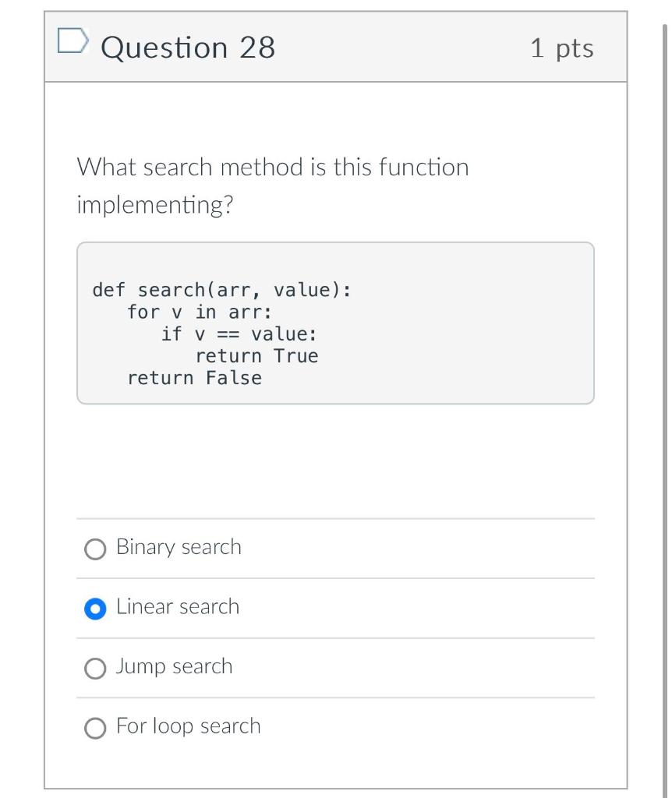Screen dimensions: 672x798
Task: Select the Jump search radio button
Action: coord(95,668)
